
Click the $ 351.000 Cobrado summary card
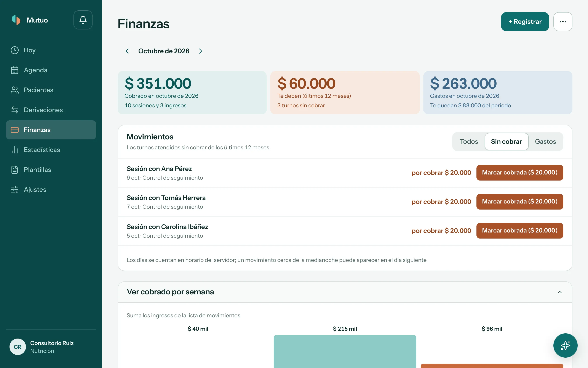point(192,92)
